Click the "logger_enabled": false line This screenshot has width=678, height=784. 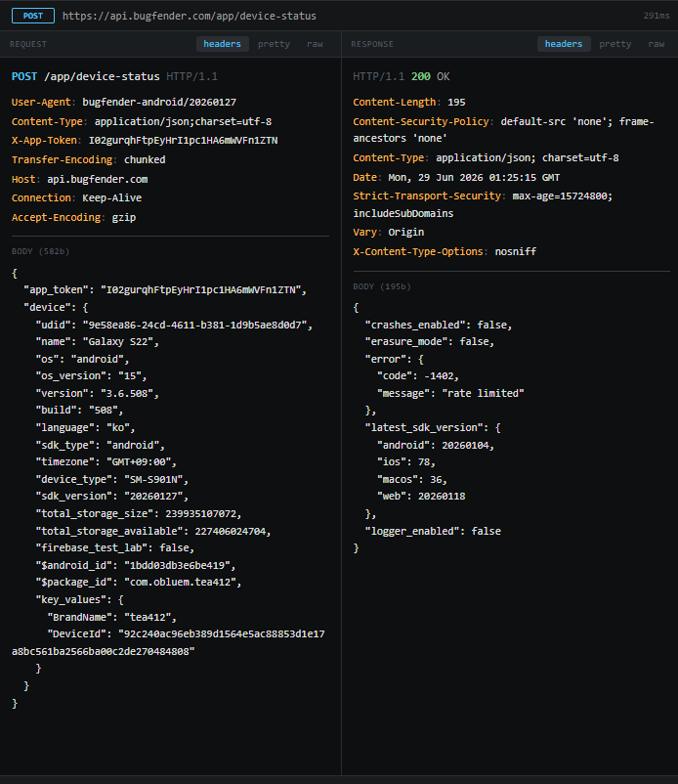point(433,532)
